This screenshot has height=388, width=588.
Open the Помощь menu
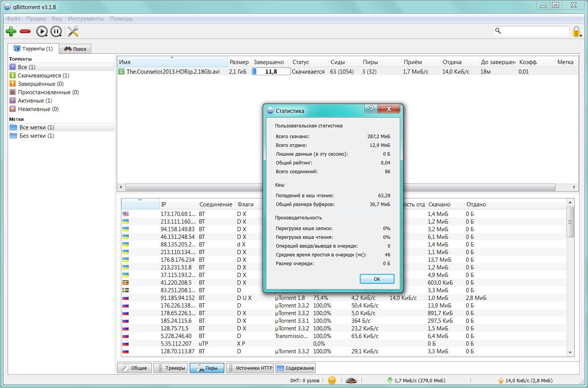(x=121, y=18)
